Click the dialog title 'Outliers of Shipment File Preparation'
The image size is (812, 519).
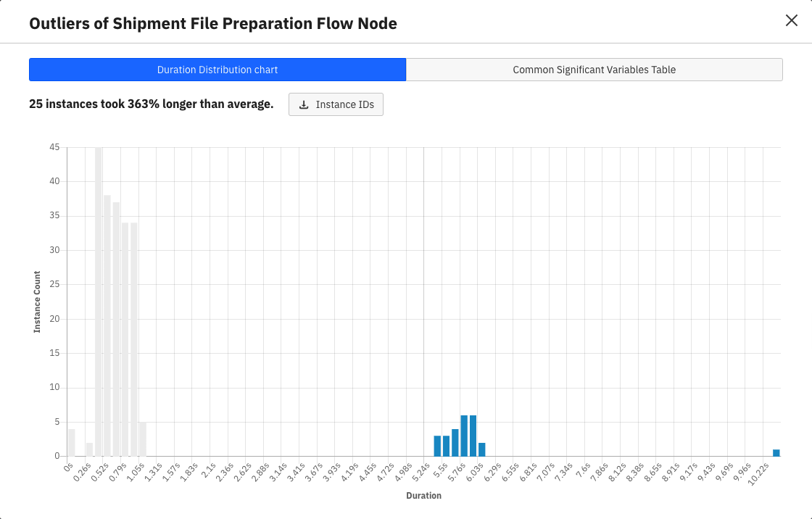pos(212,23)
